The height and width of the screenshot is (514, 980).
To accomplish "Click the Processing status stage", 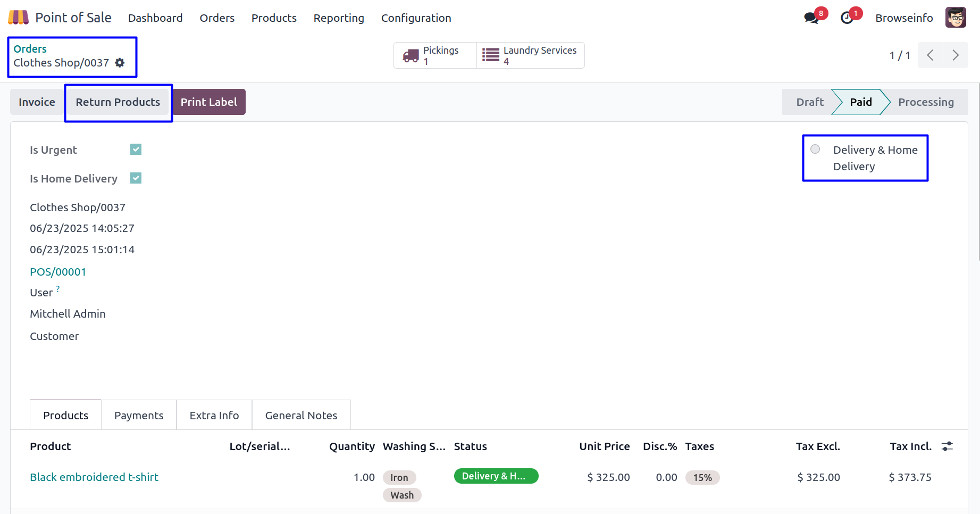I will tap(926, 102).
